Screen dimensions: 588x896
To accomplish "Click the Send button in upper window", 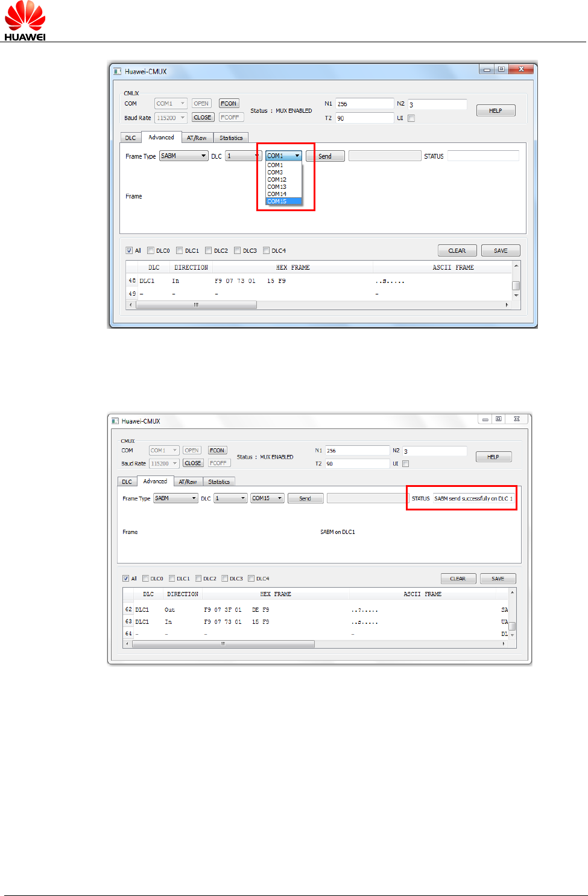I will pos(325,156).
